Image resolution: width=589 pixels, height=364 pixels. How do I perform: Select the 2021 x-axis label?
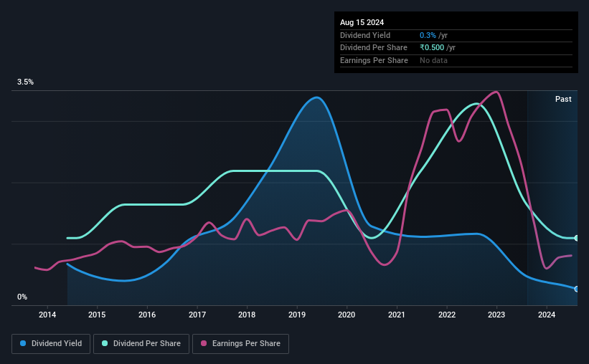click(x=396, y=315)
